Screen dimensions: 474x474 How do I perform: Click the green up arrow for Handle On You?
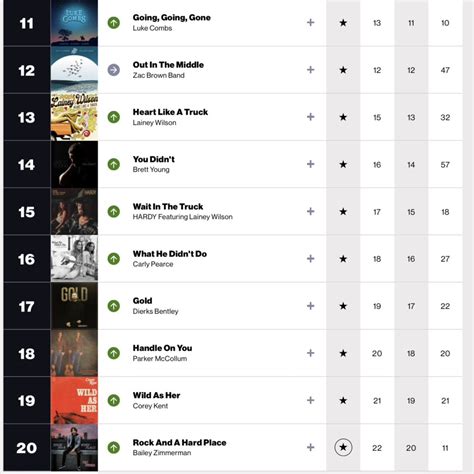coord(114,353)
